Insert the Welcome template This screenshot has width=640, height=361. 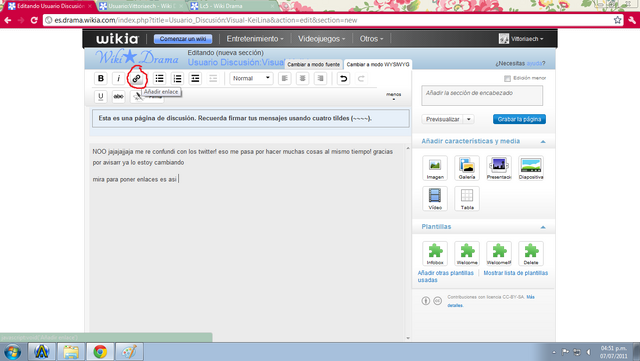tap(467, 253)
